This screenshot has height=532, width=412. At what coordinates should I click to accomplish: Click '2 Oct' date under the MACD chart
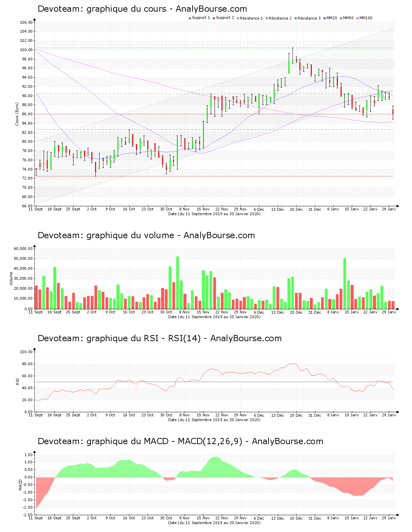(x=92, y=518)
